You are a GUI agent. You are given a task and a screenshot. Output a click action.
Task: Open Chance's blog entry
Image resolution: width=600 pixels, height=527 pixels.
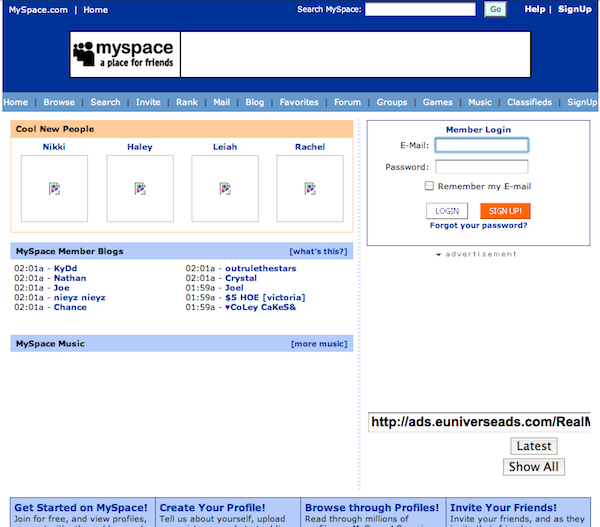(x=70, y=307)
